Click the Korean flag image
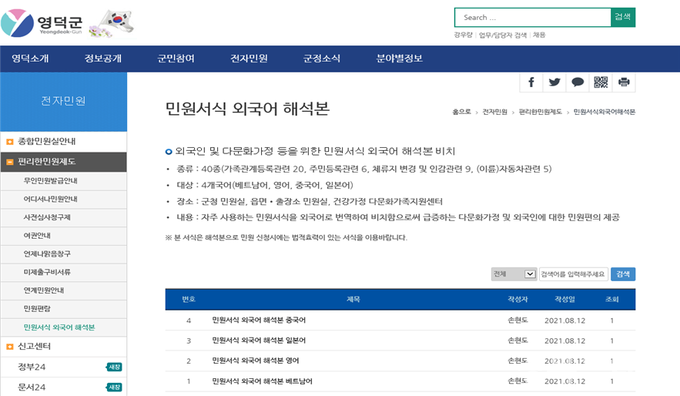Screen dimensions: 680x396 pyautogui.click(x=112, y=24)
